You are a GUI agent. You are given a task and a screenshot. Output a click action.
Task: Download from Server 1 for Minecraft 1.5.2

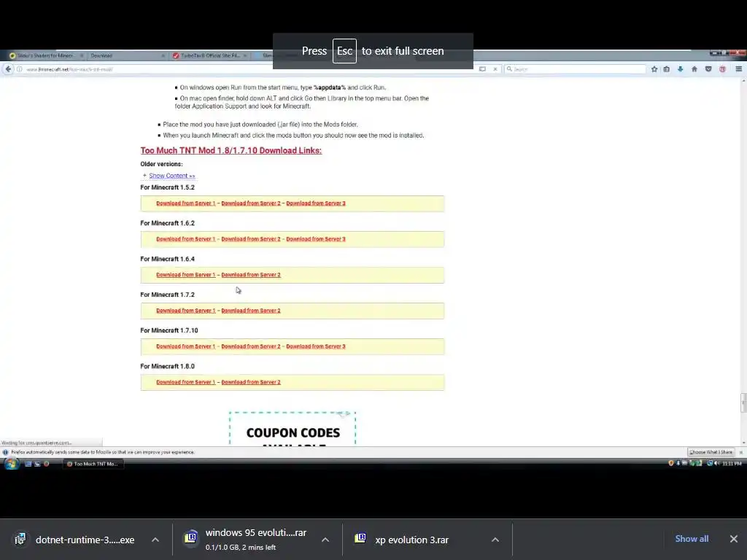186,203
